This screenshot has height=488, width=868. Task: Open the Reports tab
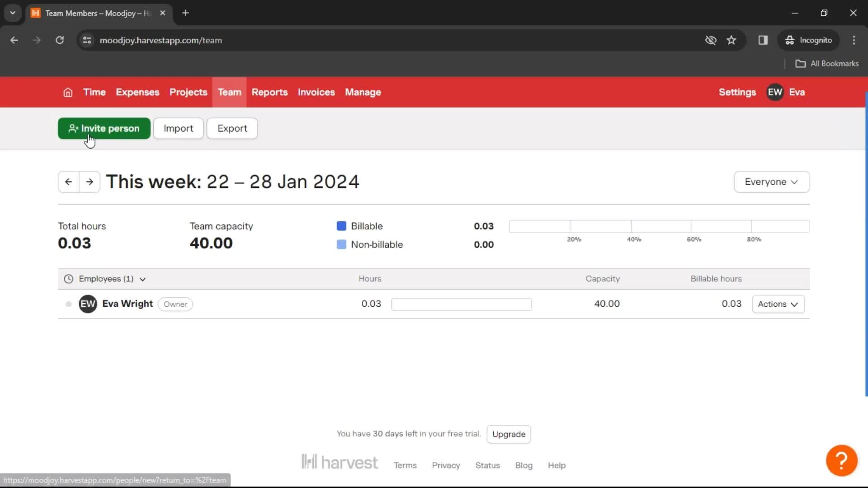point(269,92)
